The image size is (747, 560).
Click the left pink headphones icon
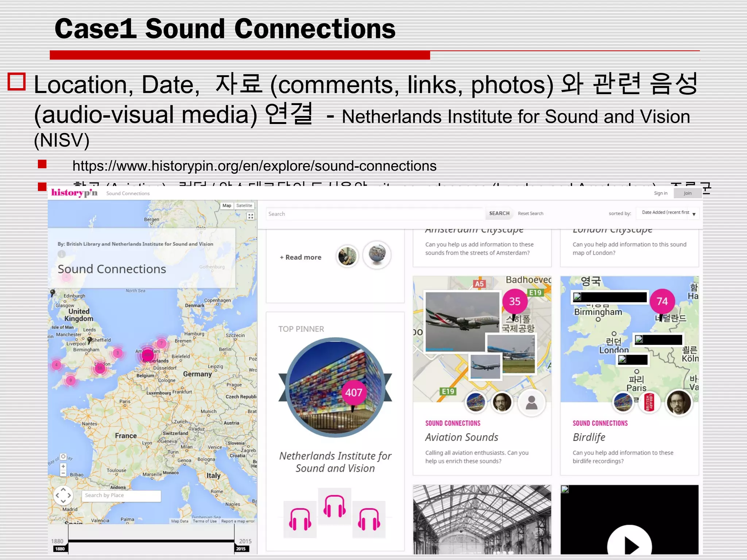click(x=300, y=520)
